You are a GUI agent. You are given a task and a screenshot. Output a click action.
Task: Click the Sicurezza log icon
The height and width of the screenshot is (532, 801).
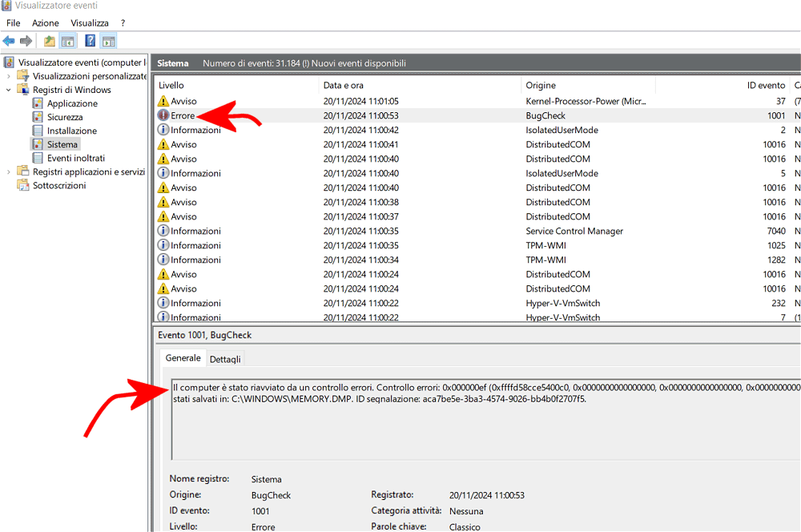tap(38, 117)
